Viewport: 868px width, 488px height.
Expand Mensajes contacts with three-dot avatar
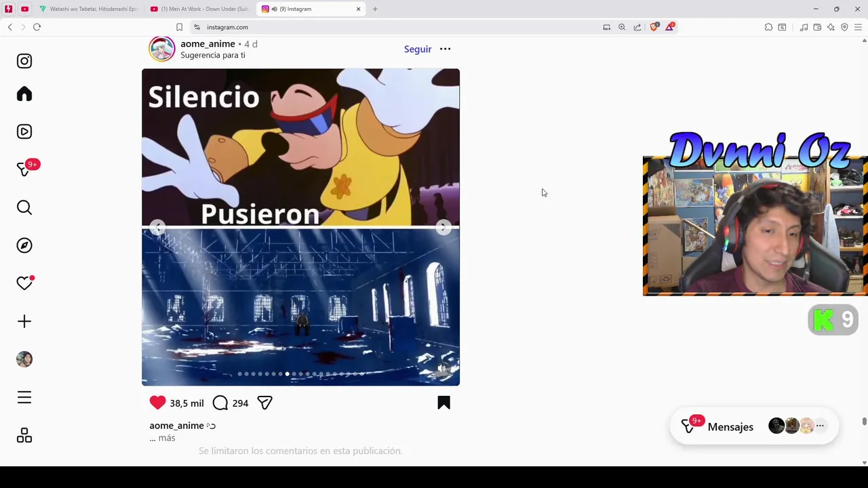(820, 426)
